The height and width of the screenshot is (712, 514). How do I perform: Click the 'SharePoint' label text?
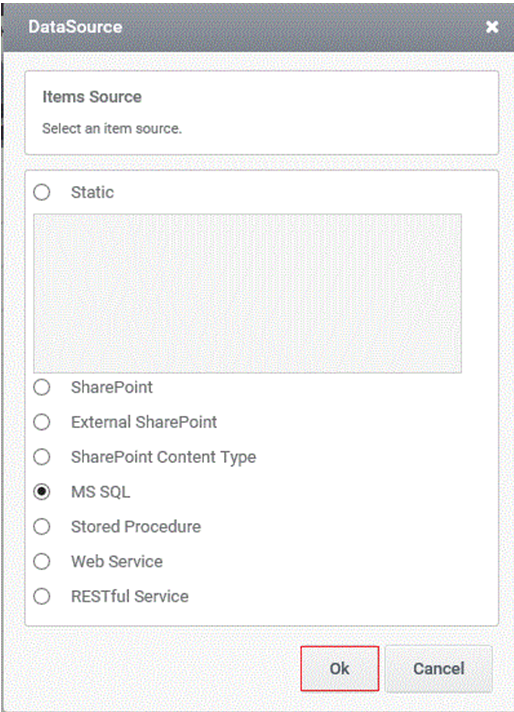(x=112, y=387)
